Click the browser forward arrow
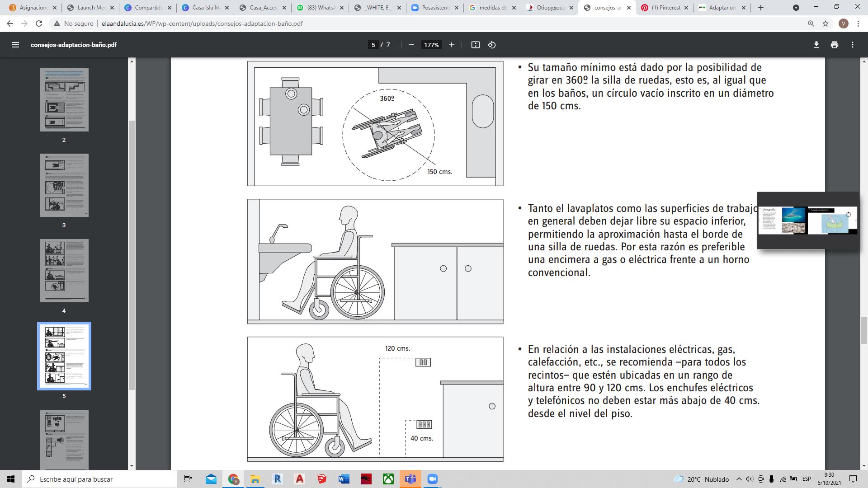Viewport: 868px width, 488px height. [x=24, y=23]
